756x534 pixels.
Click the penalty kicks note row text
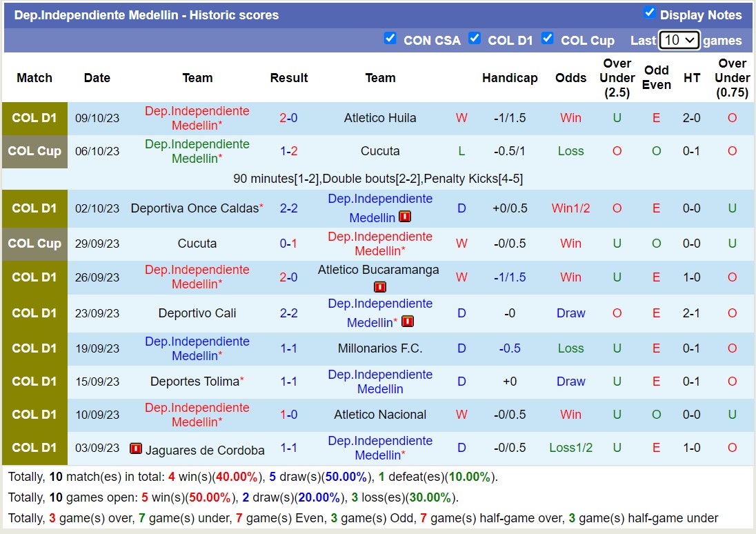click(x=378, y=179)
